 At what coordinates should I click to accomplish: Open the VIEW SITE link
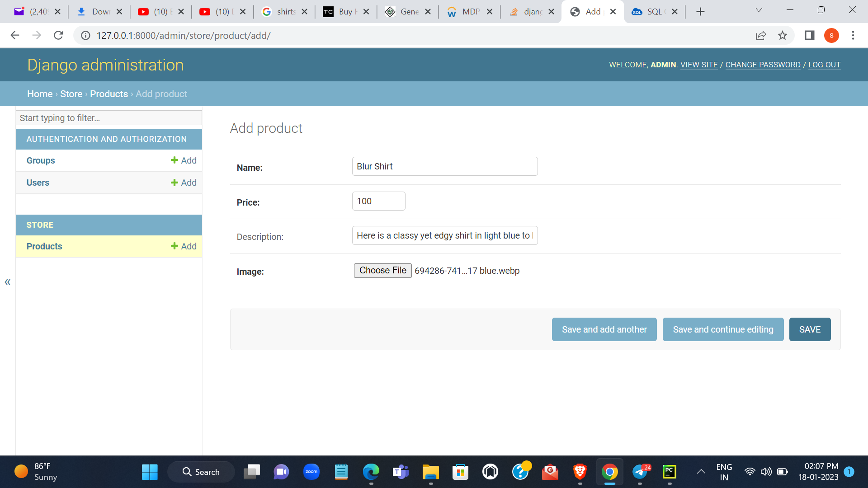(x=698, y=65)
